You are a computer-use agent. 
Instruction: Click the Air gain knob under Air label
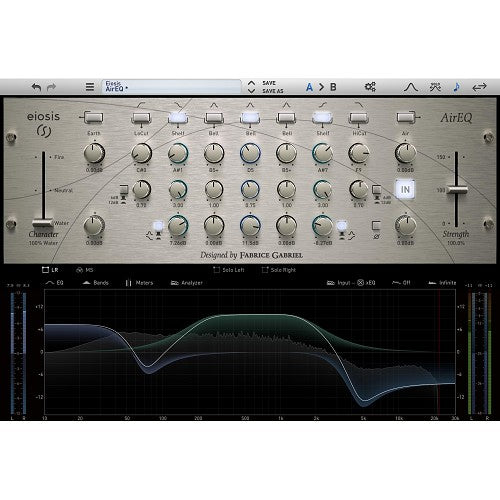(x=405, y=153)
